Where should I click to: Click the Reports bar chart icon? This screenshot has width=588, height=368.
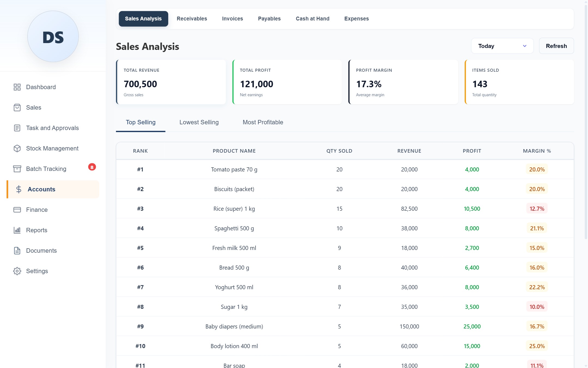point(17,230)
